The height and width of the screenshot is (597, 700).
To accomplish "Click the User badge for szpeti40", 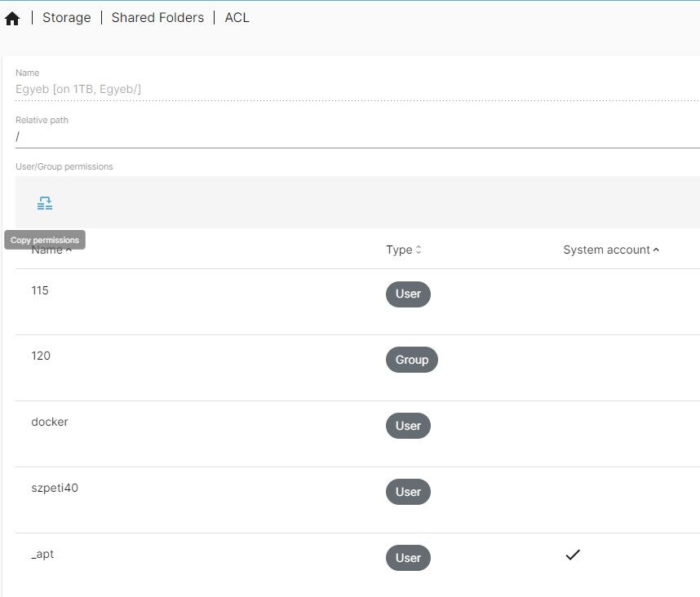I will click(x=408, y=492).
